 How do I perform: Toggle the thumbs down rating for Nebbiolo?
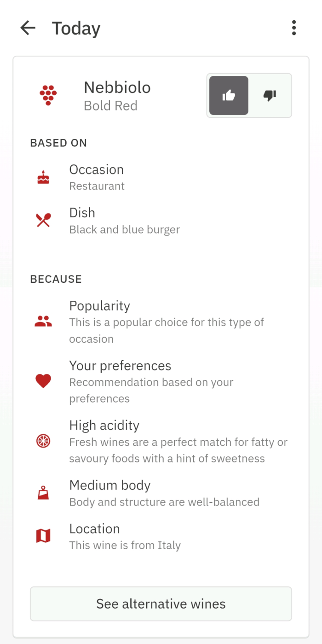[x=270, y=95]
